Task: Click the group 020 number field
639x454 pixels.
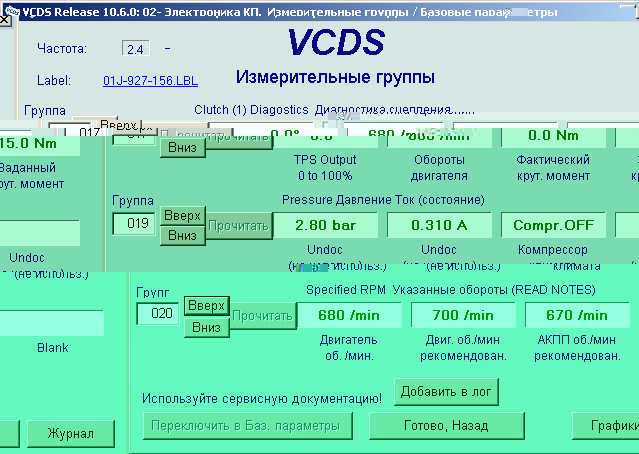Action: click(x=158, y=313)
